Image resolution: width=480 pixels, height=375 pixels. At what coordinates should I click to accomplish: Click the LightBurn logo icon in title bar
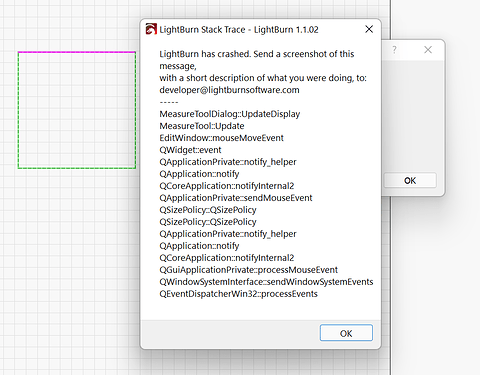click(x=151, y=29)
